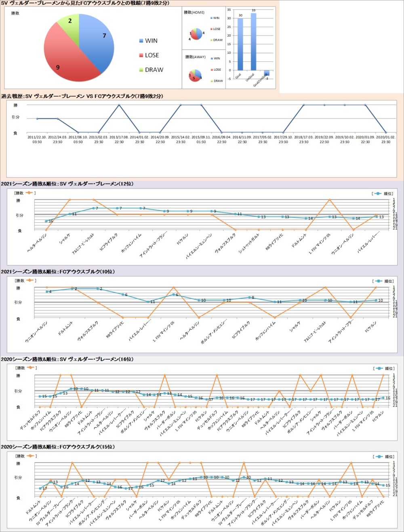Click rank 16 marker in 2021 ブレーメン chart

(47, 221)
